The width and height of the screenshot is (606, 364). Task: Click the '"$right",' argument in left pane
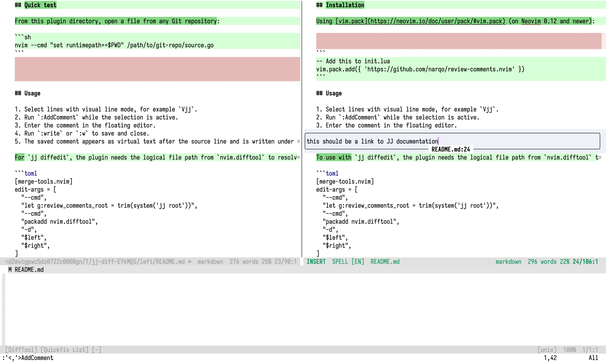click(35, 246)
